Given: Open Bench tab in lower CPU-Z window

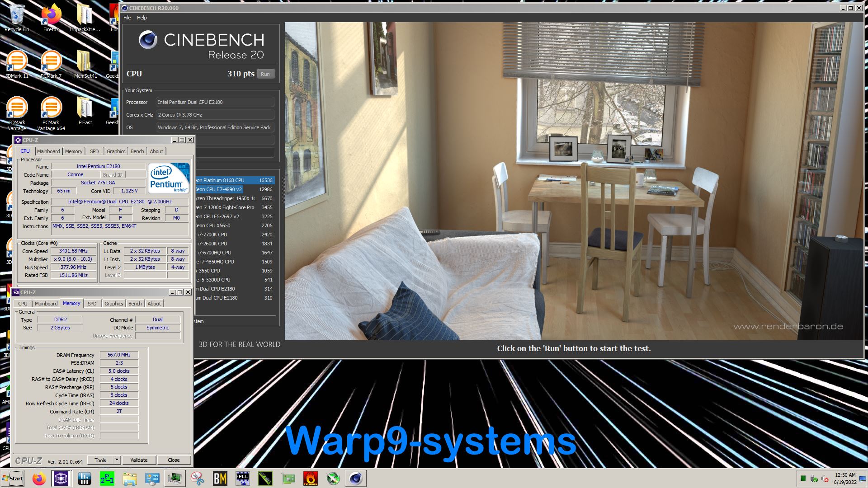Looking at the screenshot, I should pyautogui.click(x=135, y=304).
